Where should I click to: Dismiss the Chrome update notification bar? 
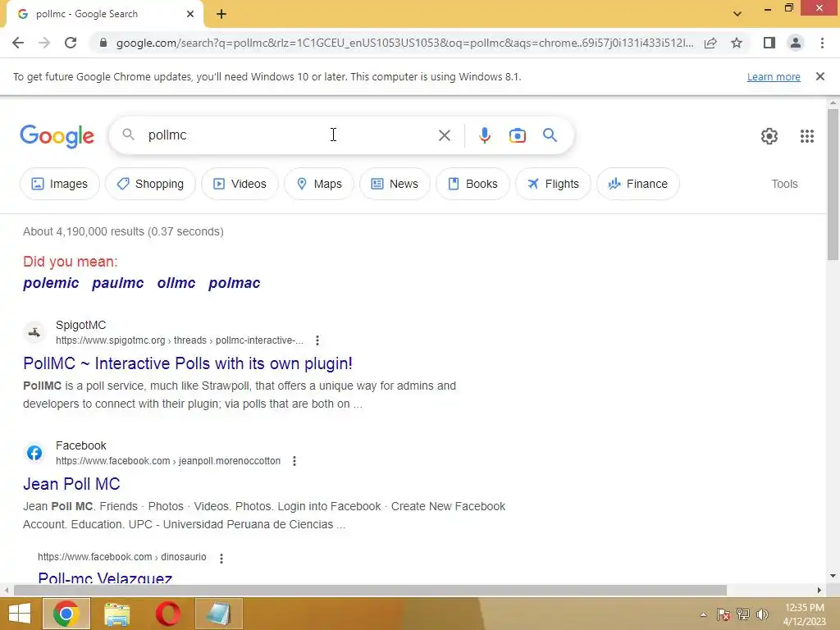pos(819,76)
